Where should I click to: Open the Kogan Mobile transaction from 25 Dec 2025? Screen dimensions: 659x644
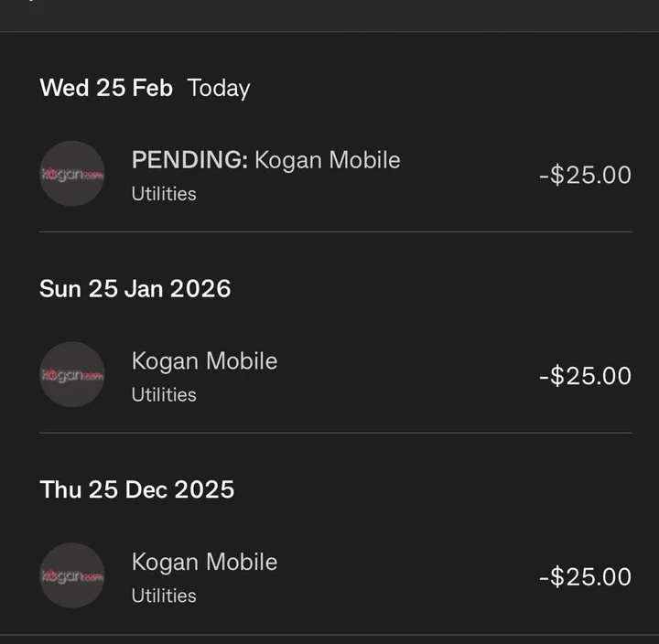point(204,562)
